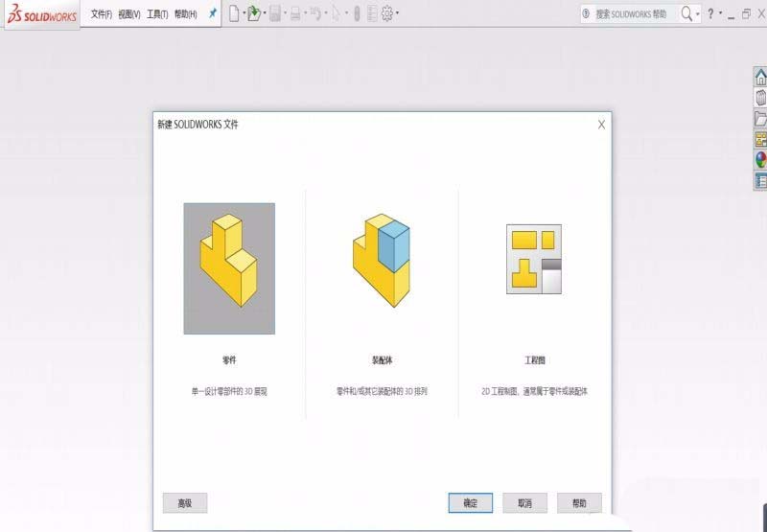Click the Open file toolbar icon

tap(254, 13)
